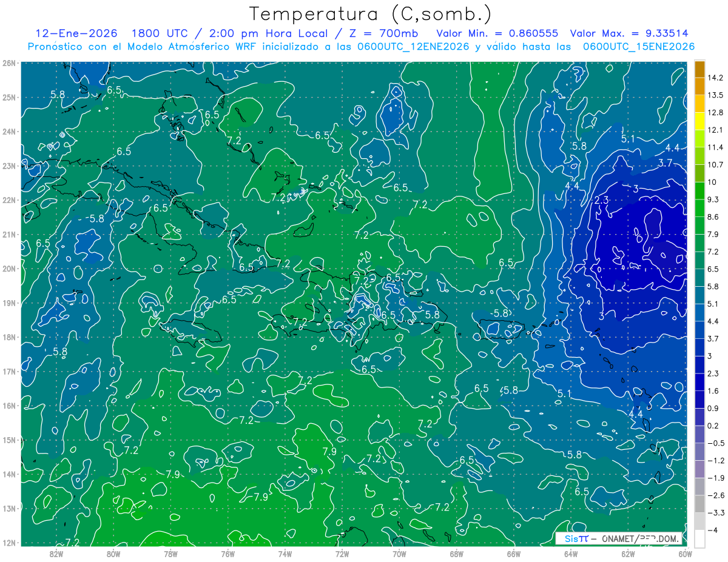This screenshot has height=562, width=728.
Task: Click the 18N latitude axis label
Action: coord(8,337)
